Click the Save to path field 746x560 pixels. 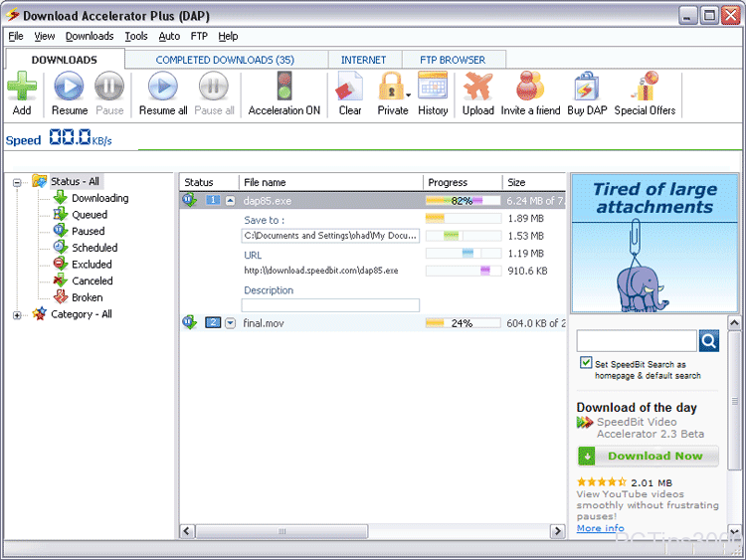point(330,236)
